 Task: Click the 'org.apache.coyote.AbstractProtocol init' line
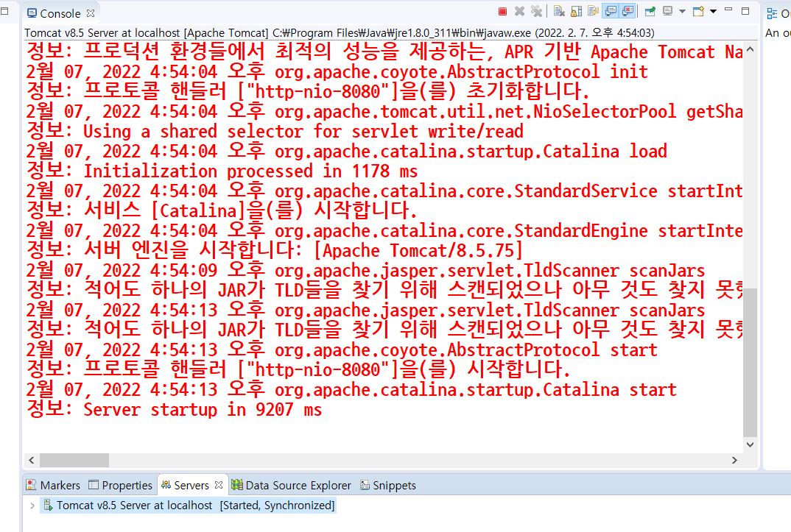tap(337, 71)
